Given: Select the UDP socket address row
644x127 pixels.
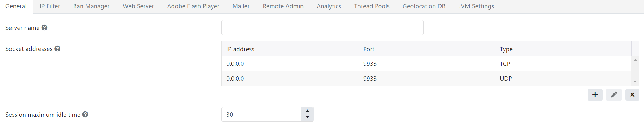Looking at the screenshot, I should 426,79.
